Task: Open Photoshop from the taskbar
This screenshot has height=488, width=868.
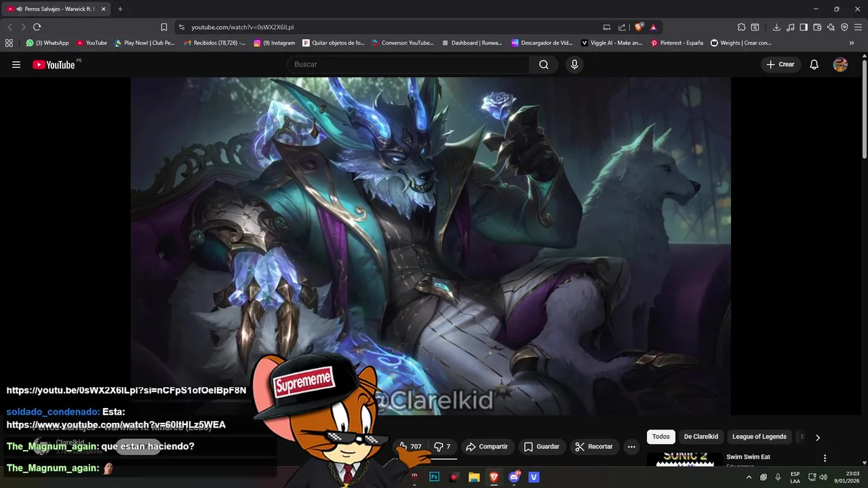Action: (x=435, y=477)
